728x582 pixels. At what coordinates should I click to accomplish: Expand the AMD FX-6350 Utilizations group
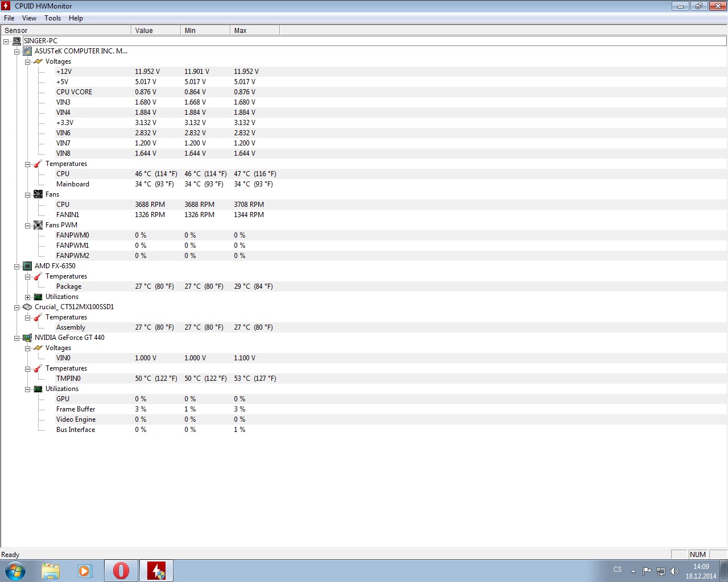27,297
